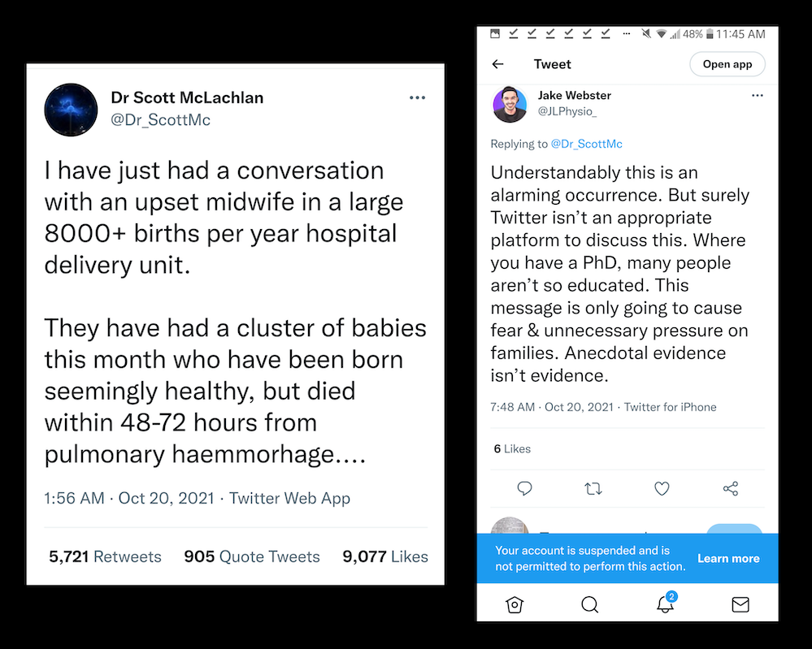Image resolution: width=812 pixels, height=649 pixels.
Task: Tap the reply speech bubble icon
Action: [x=525, y=488]
